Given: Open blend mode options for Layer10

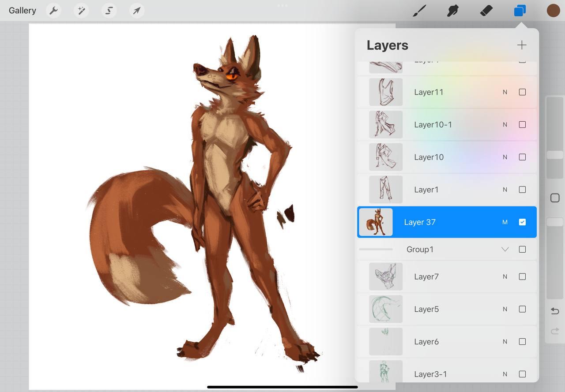Looking at the screenshot, I should pos(505,157).
